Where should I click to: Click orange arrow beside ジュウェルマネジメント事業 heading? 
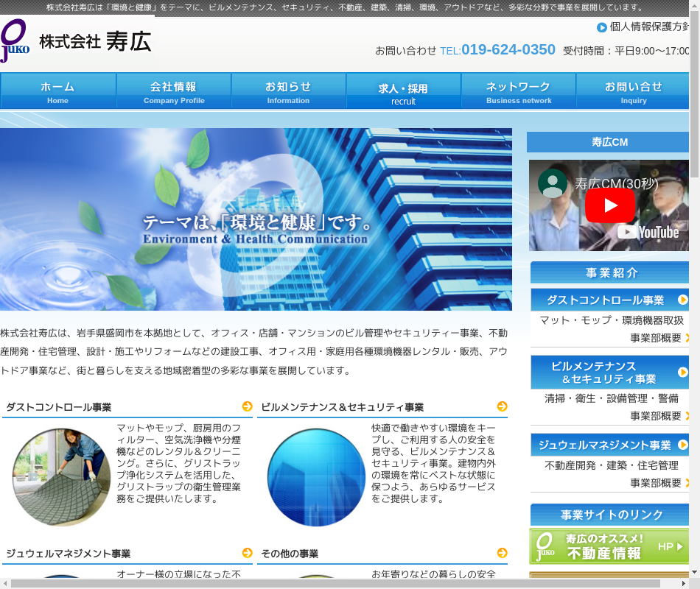click(x=248, y=553)
